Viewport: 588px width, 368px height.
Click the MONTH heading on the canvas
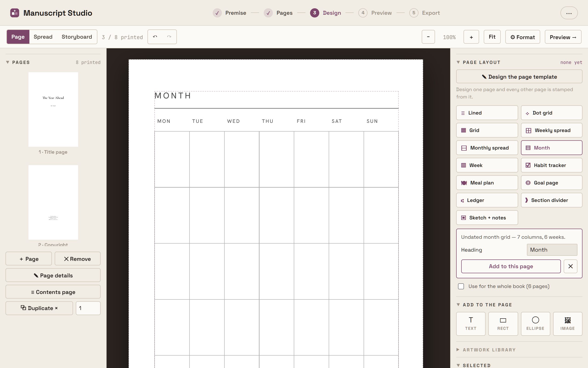pyautogui.click(x=173, y=96)
